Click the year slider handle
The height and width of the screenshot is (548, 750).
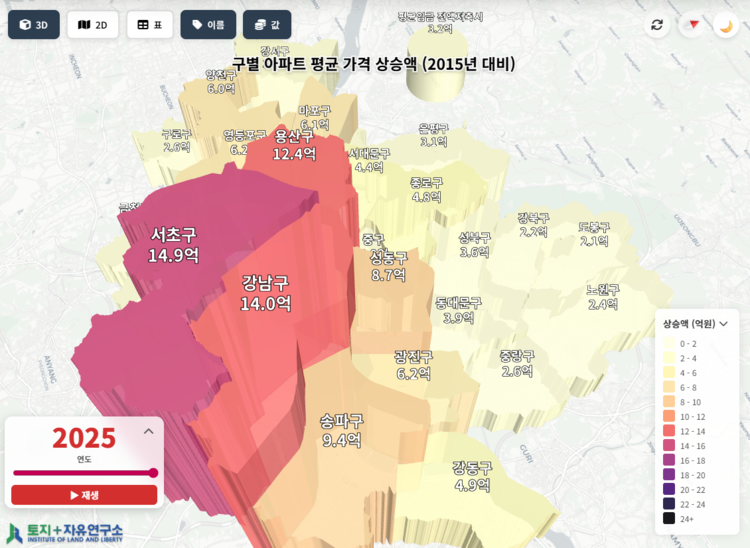tap(153, 473)
